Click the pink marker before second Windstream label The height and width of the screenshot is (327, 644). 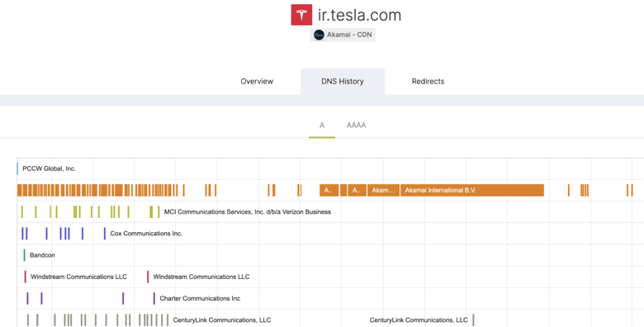coord(148,277)
